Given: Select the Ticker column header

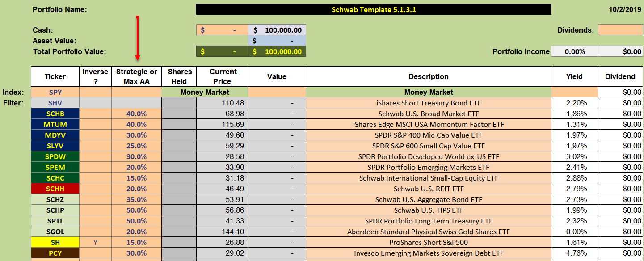Looking at the screenshot, I should 55,76.
